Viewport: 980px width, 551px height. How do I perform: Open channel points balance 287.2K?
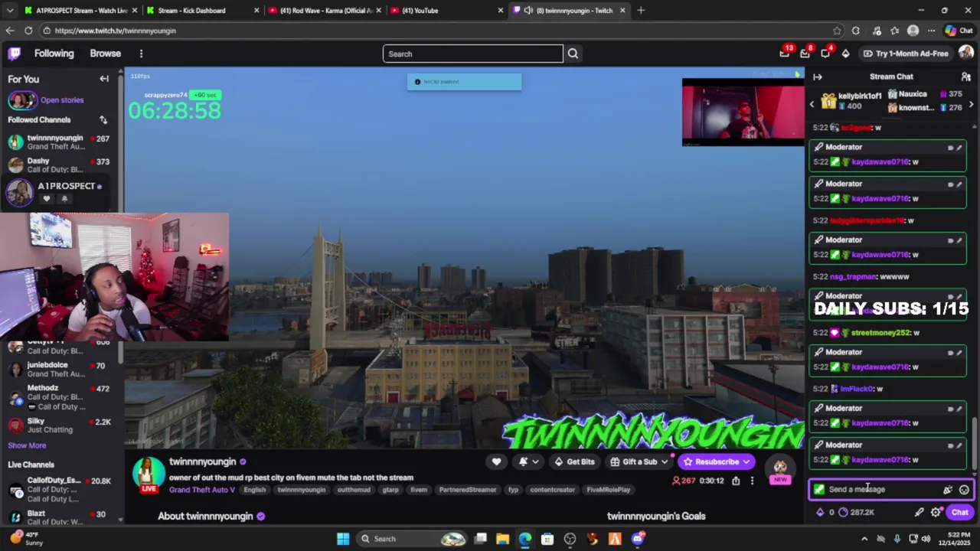coord(856,513)
